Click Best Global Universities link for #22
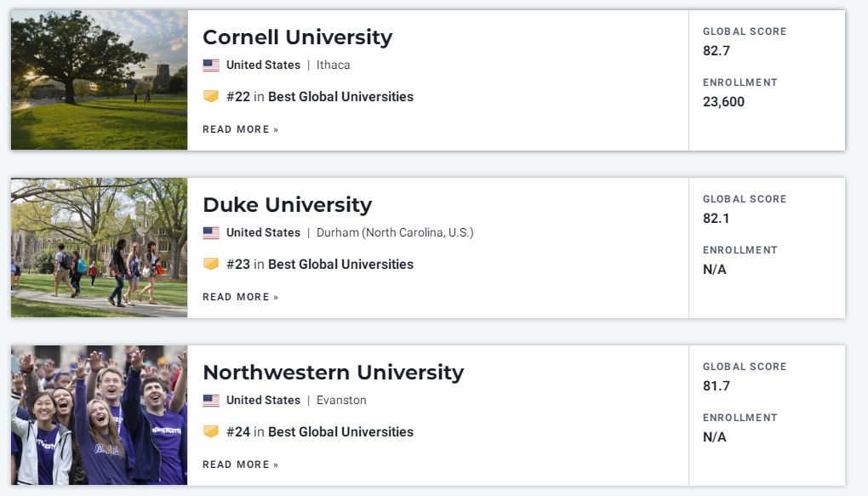 coord(340,97)
